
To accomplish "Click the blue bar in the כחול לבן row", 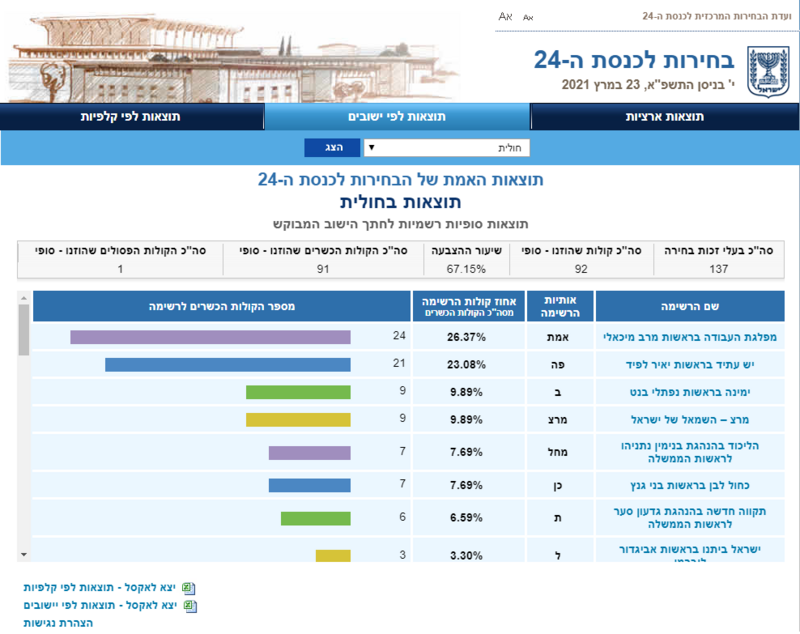I will [310, 485].
